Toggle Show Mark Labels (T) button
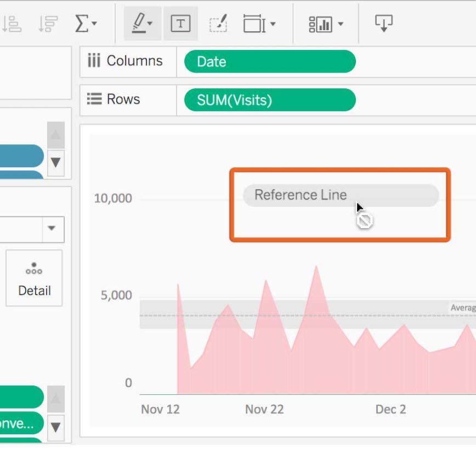 (180, 24)
